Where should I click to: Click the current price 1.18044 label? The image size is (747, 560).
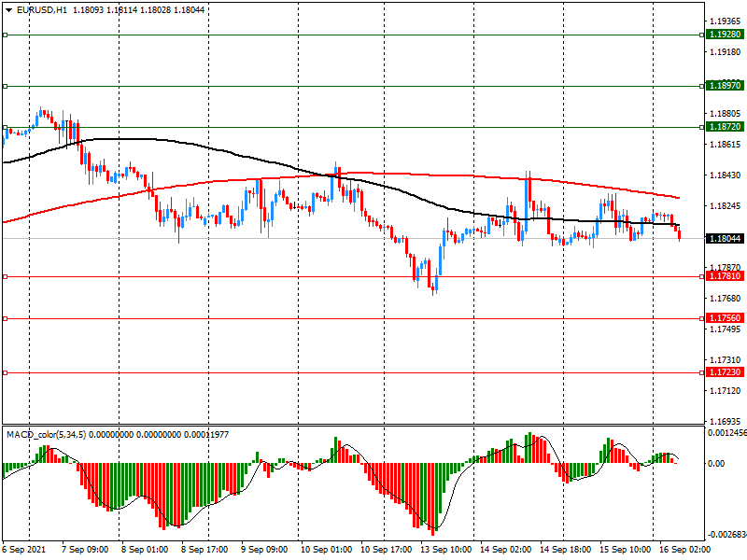pos(726,239)
